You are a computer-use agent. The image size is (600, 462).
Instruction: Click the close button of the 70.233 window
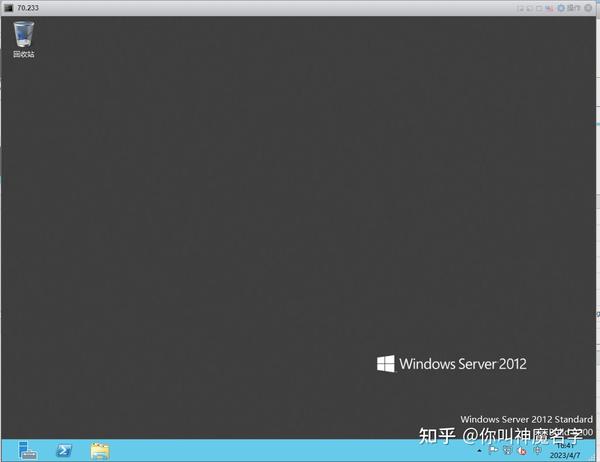tap(589, 8)
